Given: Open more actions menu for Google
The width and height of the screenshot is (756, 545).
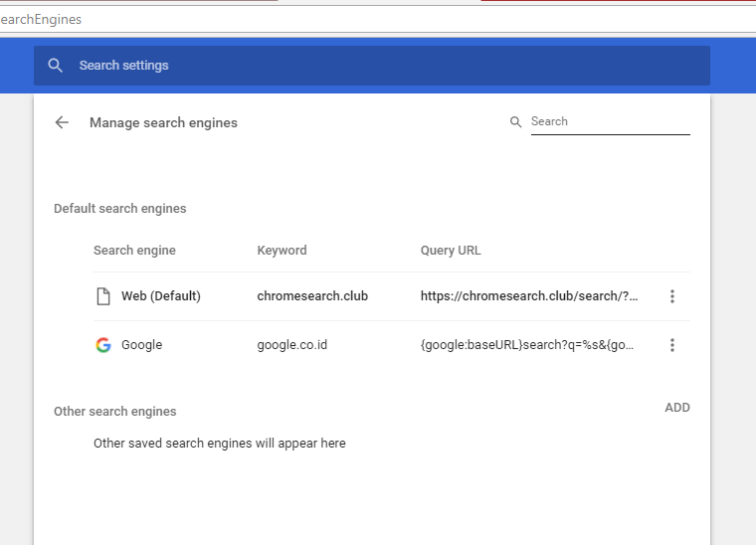Looking at the screenshot, I should [672, 344].
